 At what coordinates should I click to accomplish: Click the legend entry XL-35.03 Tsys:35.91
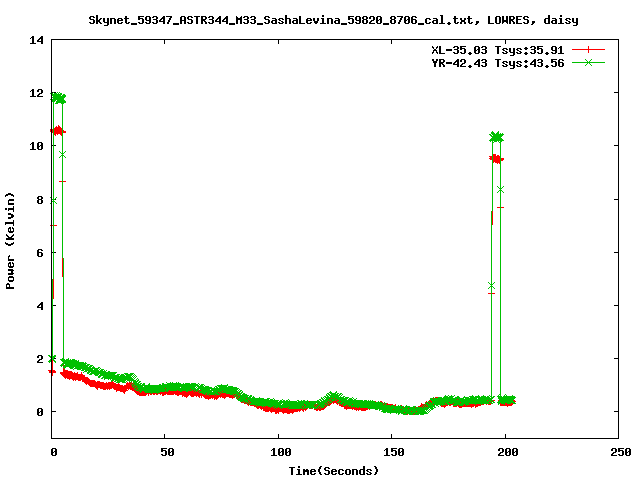coord(498,50)
